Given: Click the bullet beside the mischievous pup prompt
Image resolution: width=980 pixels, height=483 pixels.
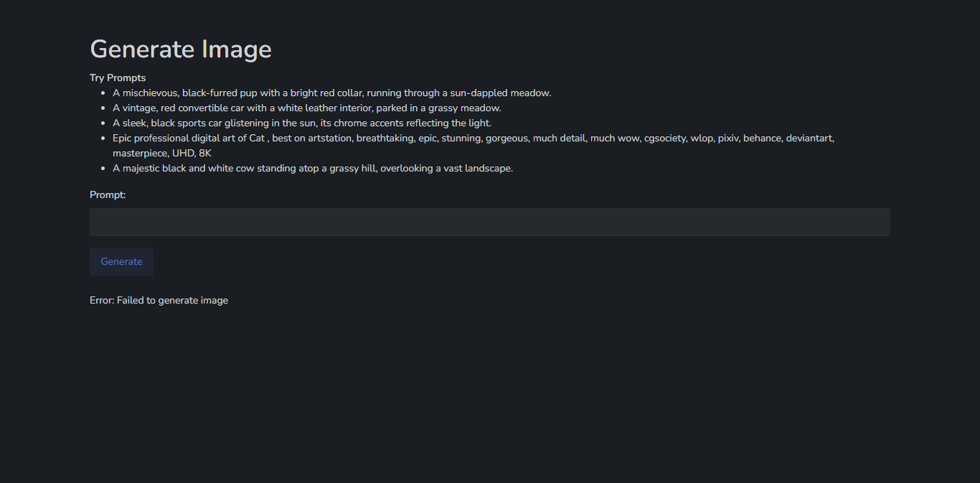Looking at the screenshot, I should tap(102, 93).
